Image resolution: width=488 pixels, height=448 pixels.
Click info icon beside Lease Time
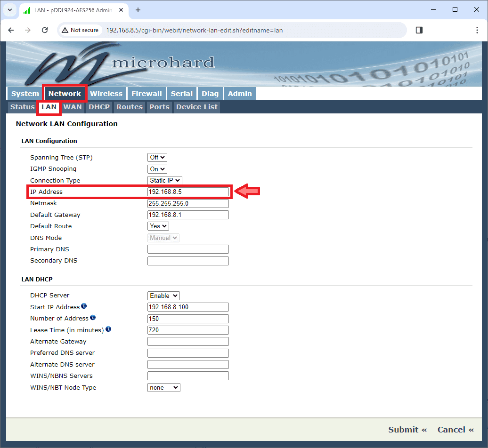click(108, 329)
